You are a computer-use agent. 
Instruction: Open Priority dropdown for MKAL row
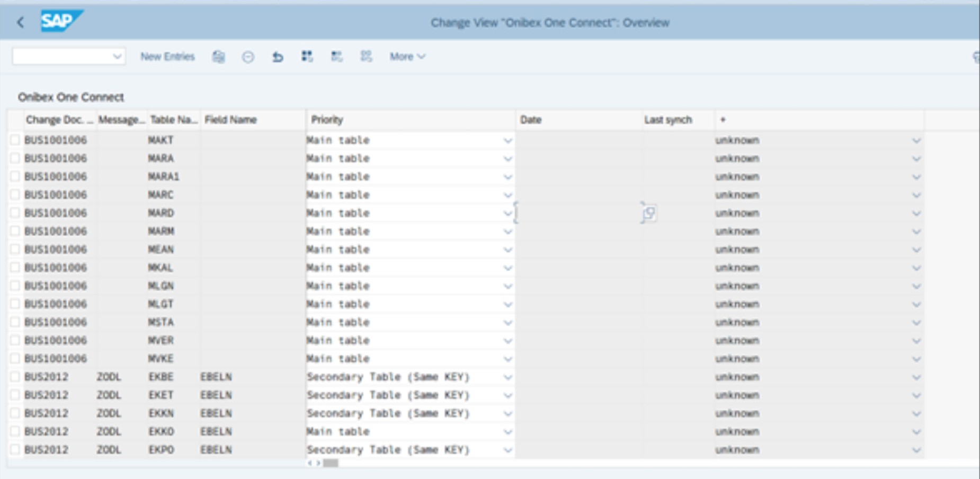[x=507, y=268]
